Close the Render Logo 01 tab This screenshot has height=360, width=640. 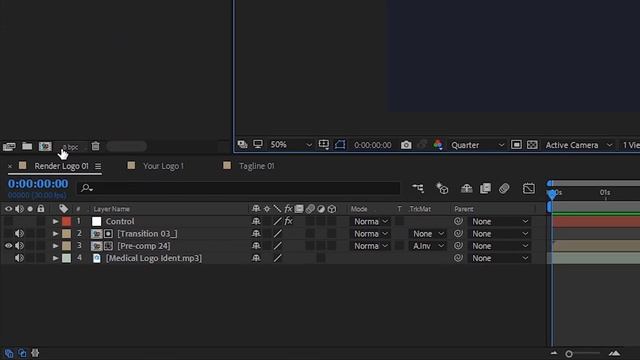click(10, 166)
